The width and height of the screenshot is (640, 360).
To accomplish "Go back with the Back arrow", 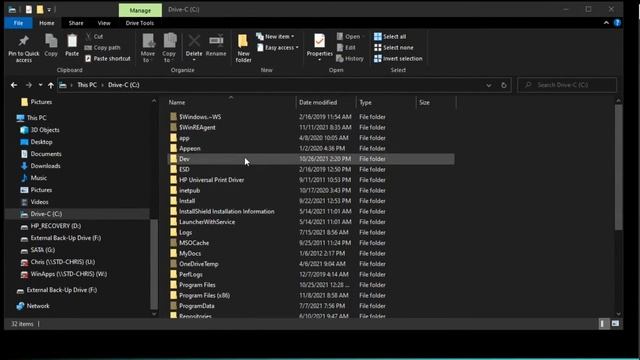I will (14, 85).
